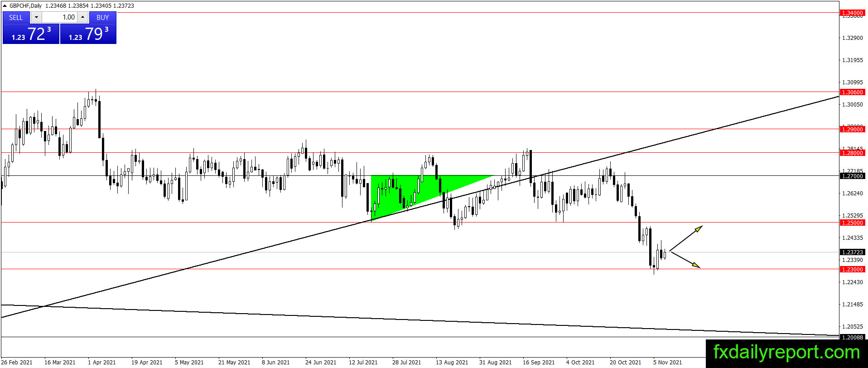Click the SELL label button
Screen dimensions: 868x368
(x=16, y=17)
